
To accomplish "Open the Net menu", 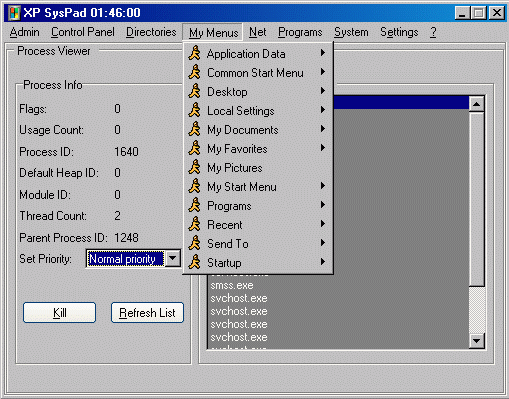I will click(258, 32).
